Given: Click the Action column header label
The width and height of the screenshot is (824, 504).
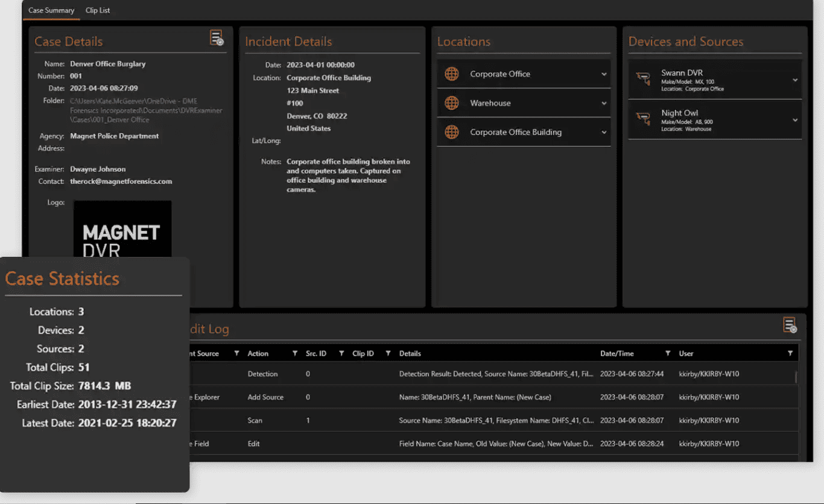Looking at the screenshot, I should point(258,353).
